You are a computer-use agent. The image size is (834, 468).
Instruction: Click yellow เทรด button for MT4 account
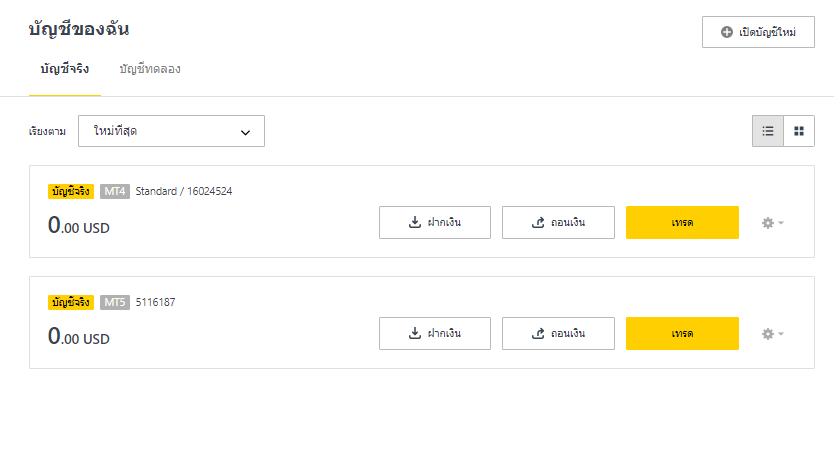682,222
